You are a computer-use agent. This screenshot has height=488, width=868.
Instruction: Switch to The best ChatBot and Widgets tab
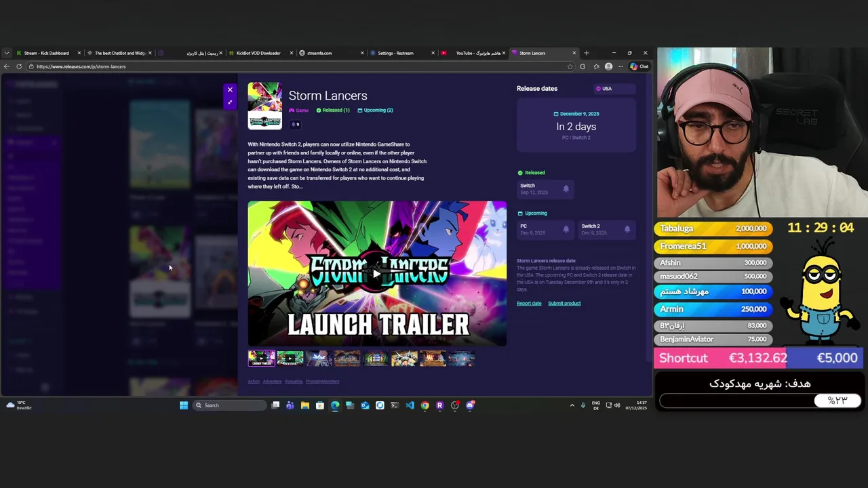(119, 53)
